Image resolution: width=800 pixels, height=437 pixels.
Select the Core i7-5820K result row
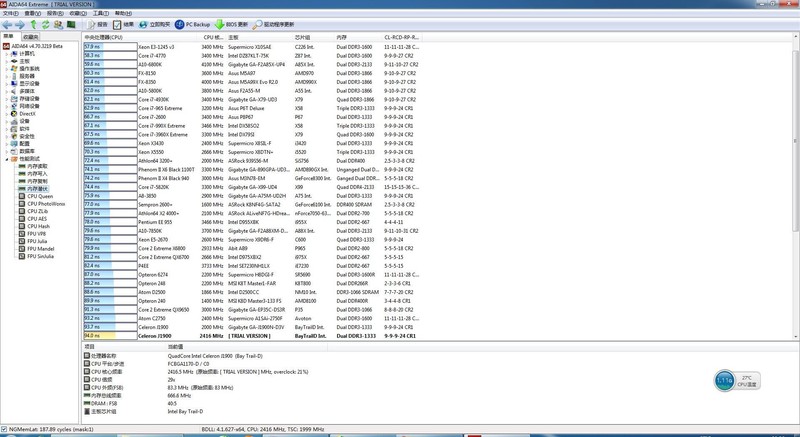pos(253,187)
